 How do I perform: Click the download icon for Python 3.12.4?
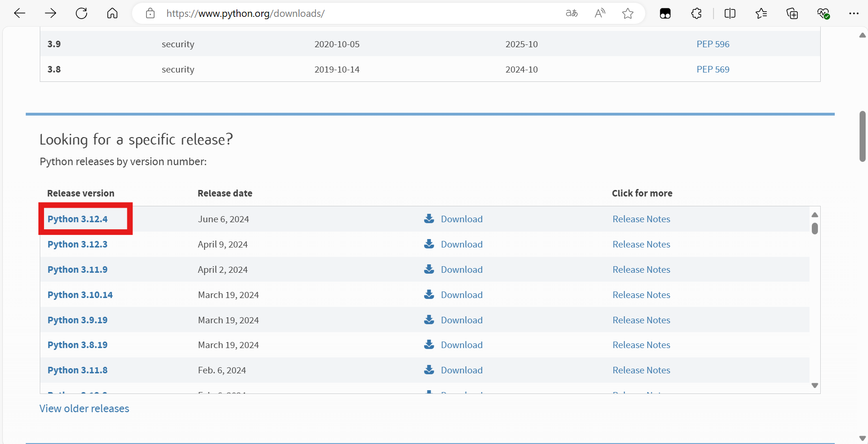click(429, 218)
